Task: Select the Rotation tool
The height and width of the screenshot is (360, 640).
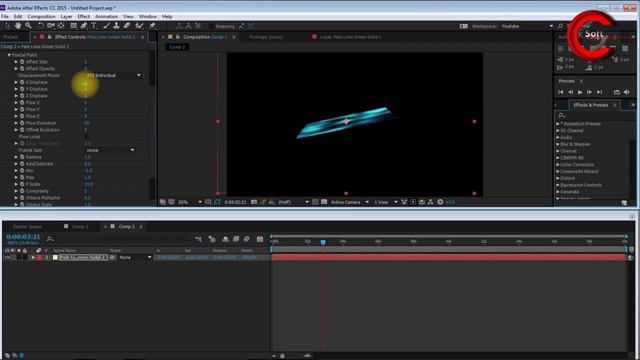Action: point(40,26)
